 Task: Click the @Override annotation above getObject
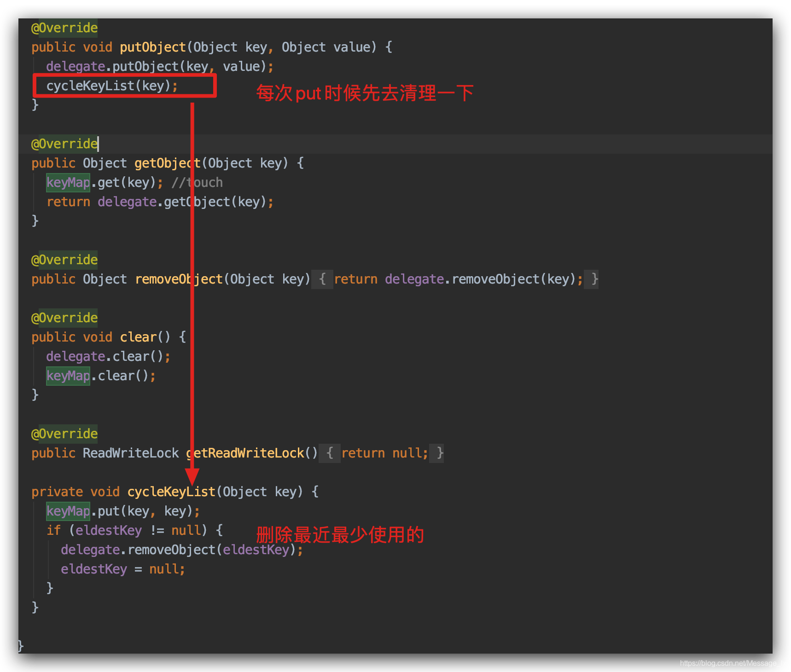pos(64,144)
